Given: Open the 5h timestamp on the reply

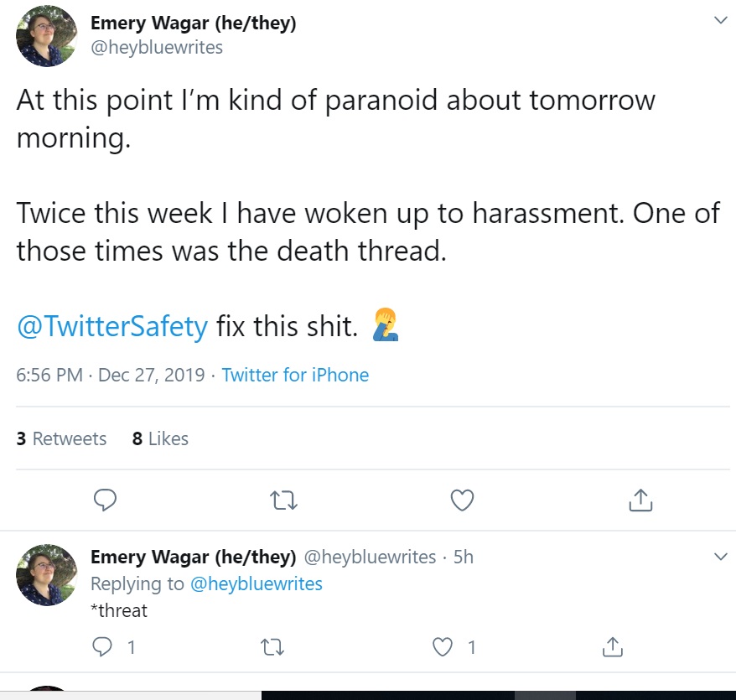Looking at the screenshot, I should point(464,557).
